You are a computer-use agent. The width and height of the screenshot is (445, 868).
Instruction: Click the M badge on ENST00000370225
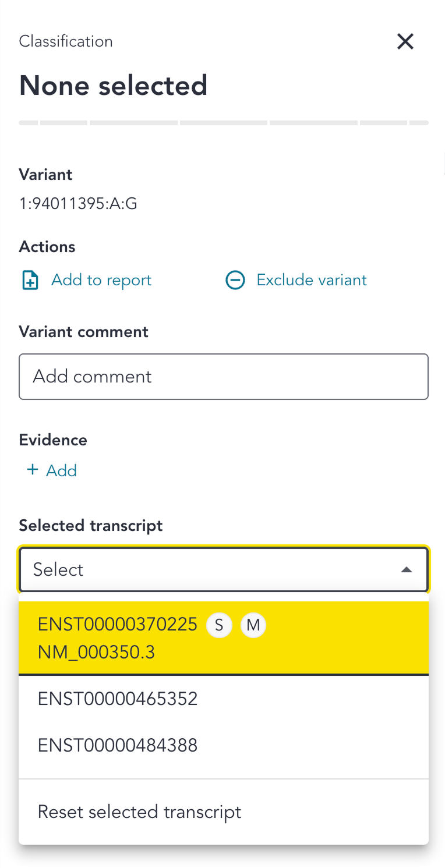[x=253, y=625]
